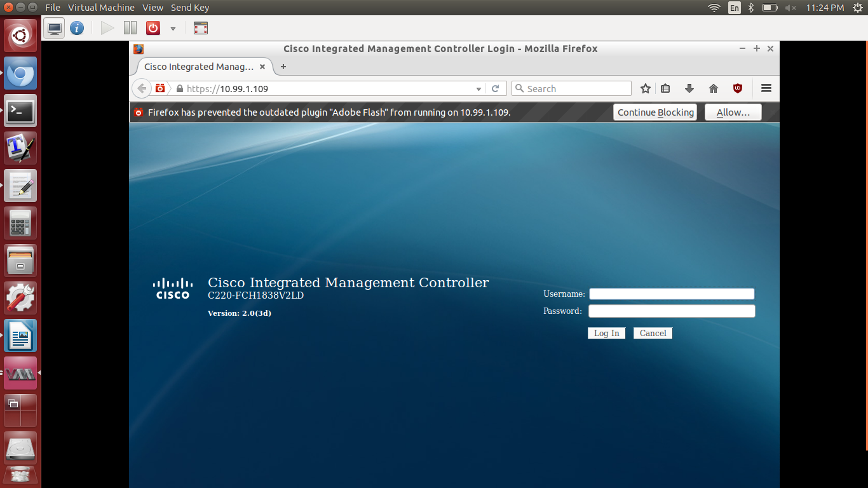The width and height of the screenshot is (868, 488).
Task: Open the Firefox downloads arrow
Action: click(689, 89)
